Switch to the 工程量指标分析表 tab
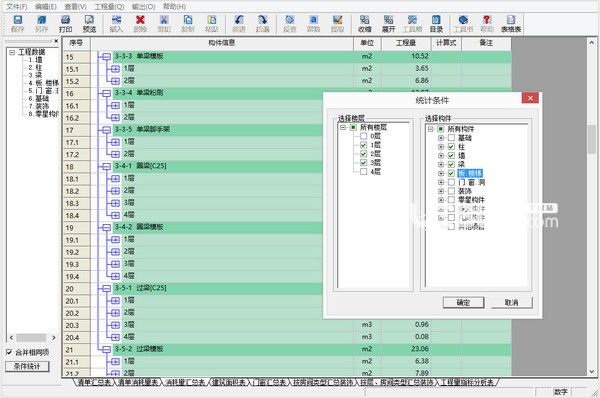This screenshot has height=398, width=600. [468, 382]
